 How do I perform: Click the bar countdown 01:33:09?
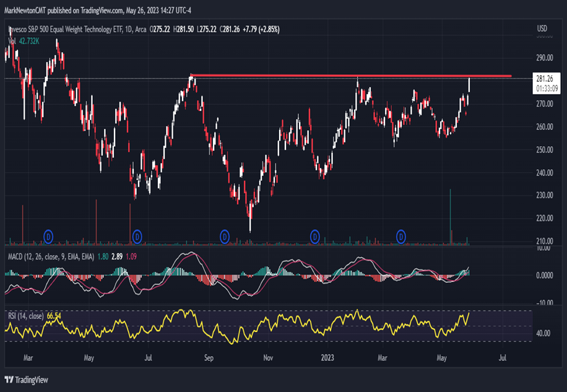pos(547,88)
